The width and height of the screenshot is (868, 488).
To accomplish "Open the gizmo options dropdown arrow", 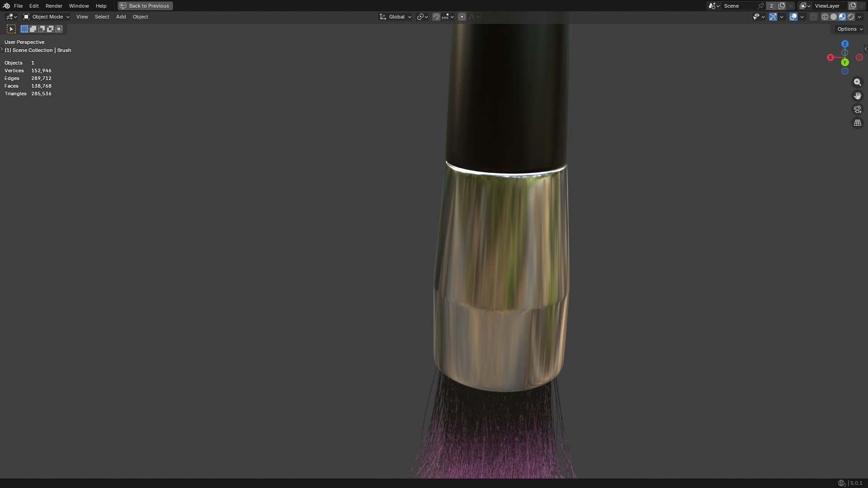I will pyautogui.click(x=782, y=17).
